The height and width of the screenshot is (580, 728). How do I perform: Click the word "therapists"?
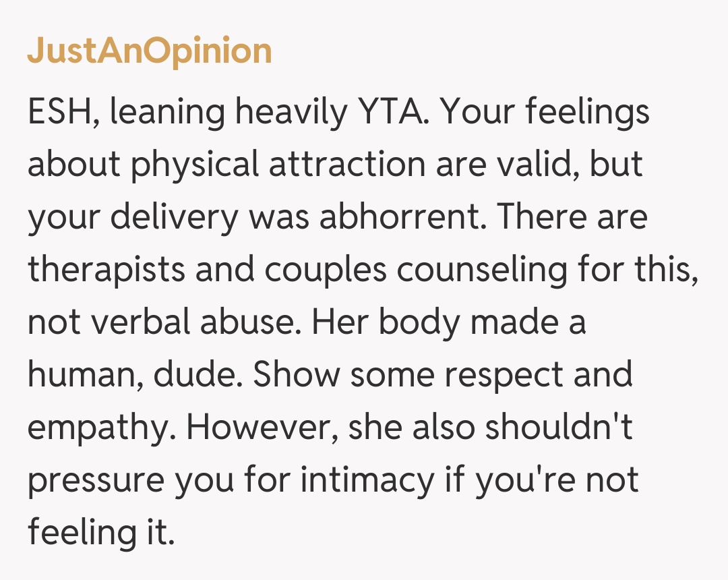click(x=107, y=270)
